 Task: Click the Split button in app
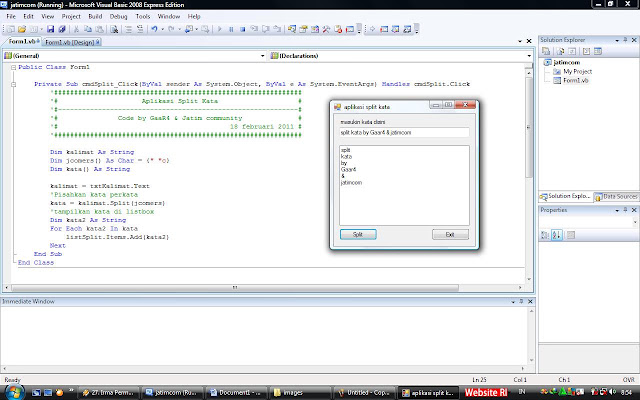click(x=358, y=235)
